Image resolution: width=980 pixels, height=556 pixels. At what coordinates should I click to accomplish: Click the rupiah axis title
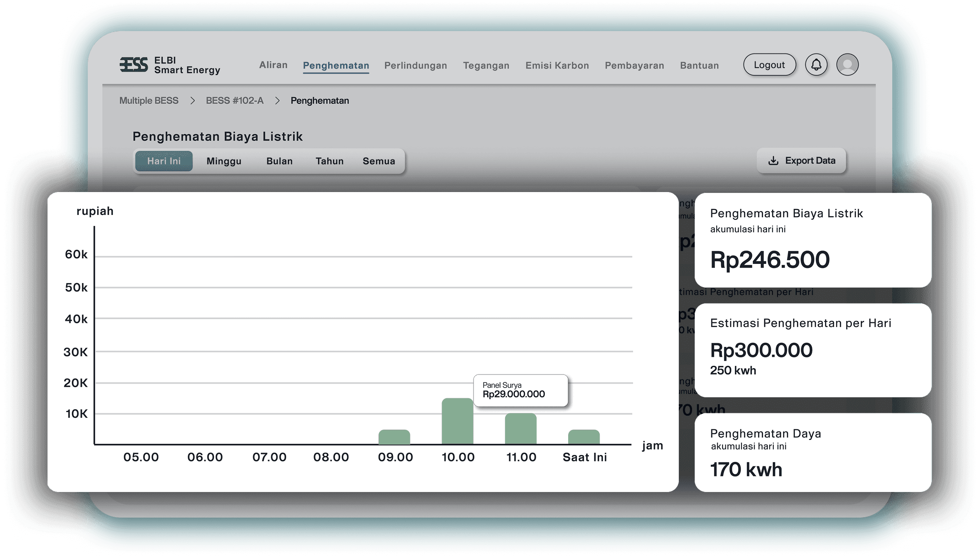95,211
